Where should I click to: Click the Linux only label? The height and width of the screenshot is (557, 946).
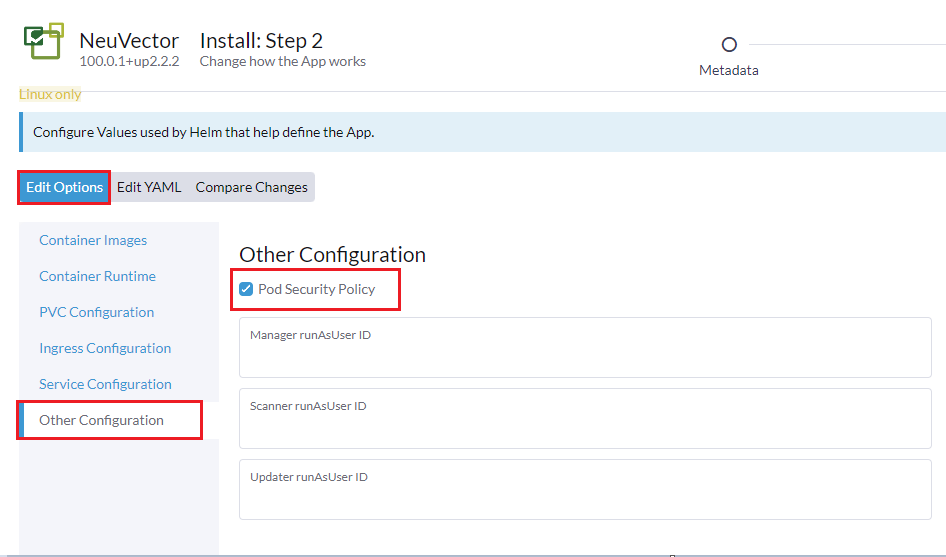50,94
